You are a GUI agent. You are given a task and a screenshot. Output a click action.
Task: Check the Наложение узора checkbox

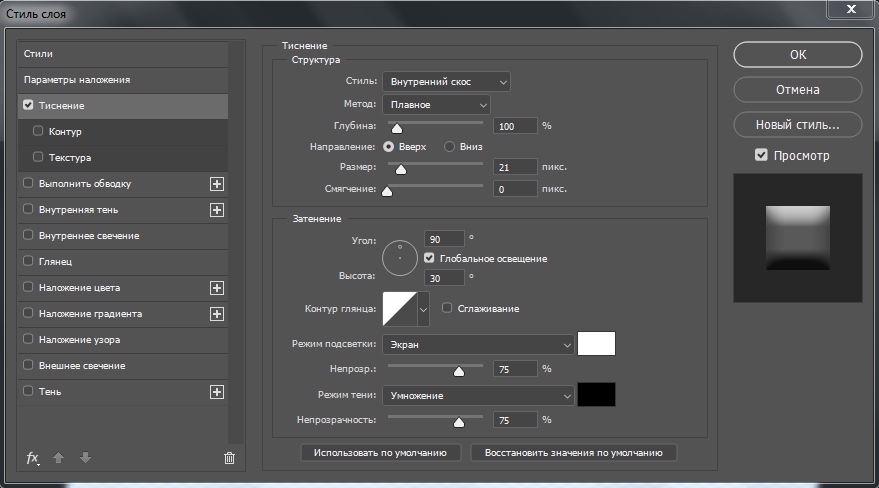(x=28, y=338)
